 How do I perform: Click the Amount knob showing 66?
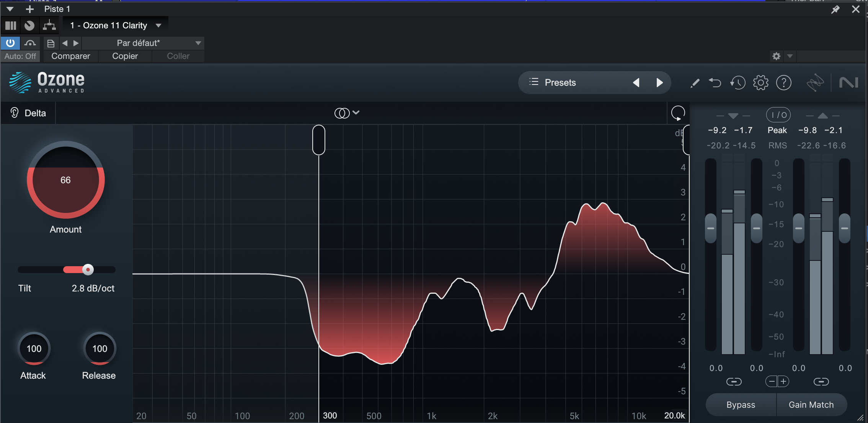click(65, 180)
